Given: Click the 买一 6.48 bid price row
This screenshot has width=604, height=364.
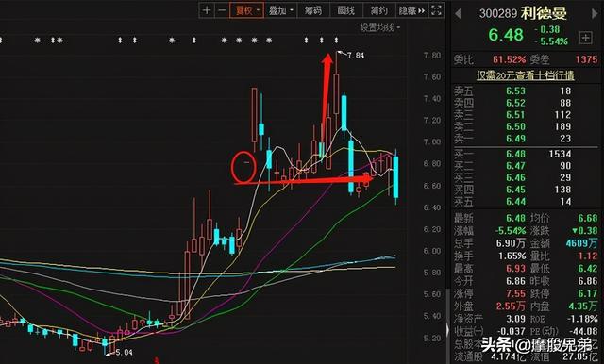Looking at the screenshot, I should [525, 154].
